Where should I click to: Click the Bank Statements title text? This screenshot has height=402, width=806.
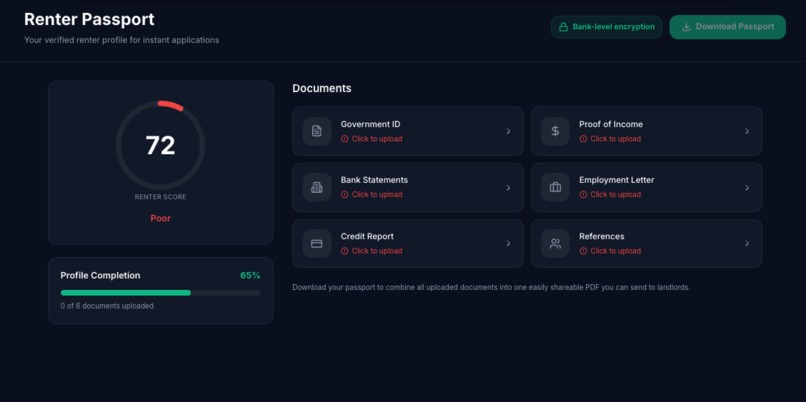[374, 180]
